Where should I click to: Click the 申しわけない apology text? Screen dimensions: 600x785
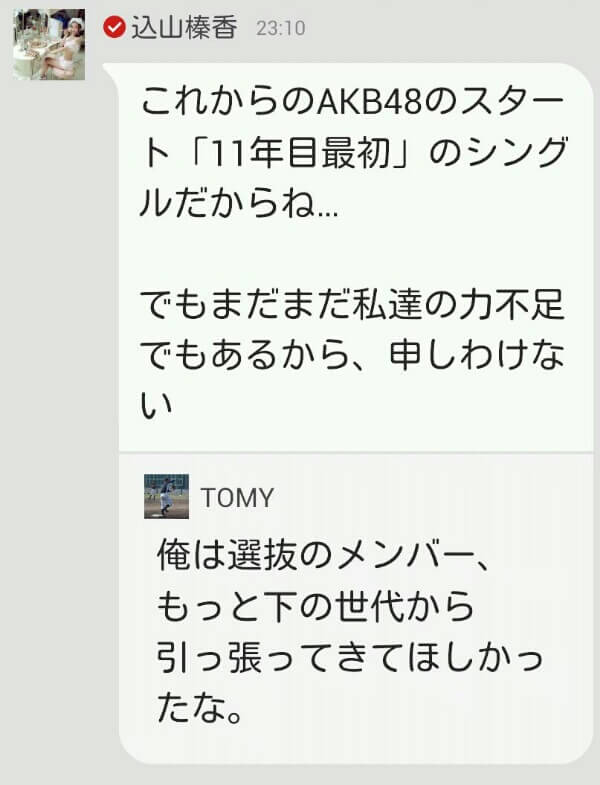(x=477, y=355)
